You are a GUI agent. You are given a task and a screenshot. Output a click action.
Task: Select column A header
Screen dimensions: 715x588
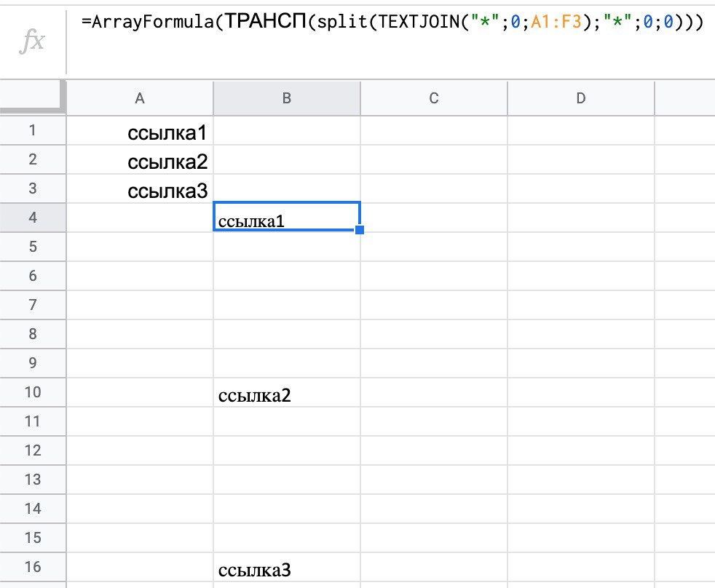(x=140, y=98)
